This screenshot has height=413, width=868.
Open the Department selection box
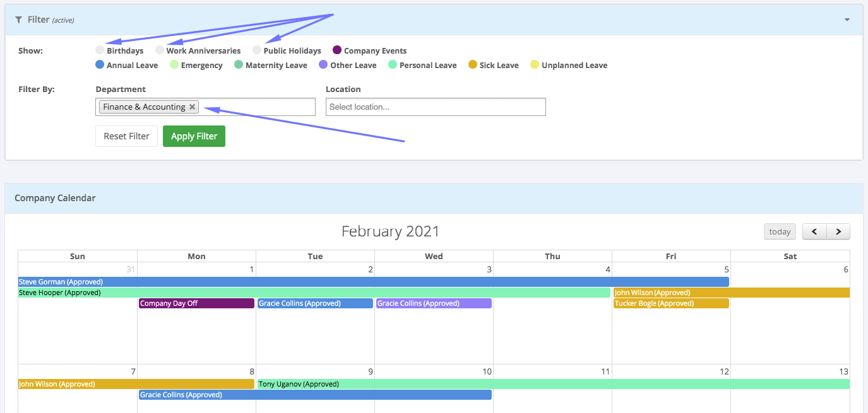pyautogui.click(x=205, y=107)
